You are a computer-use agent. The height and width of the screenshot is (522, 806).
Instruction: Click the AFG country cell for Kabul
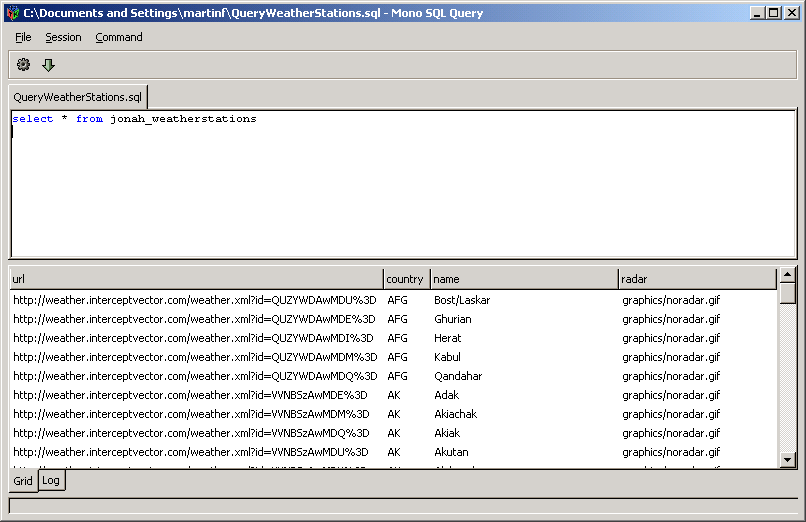[x=397, y=357]
